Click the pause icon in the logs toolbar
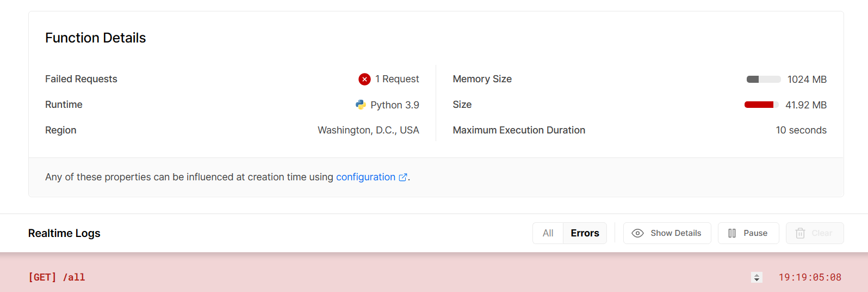Viewport: 868px width, 292px height. coord(732,233)
